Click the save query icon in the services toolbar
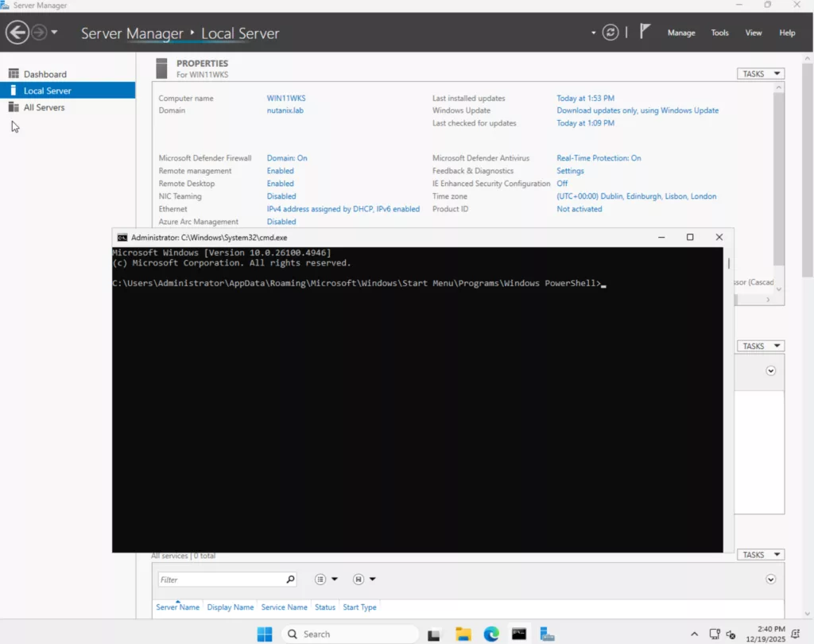 [359, 580]
